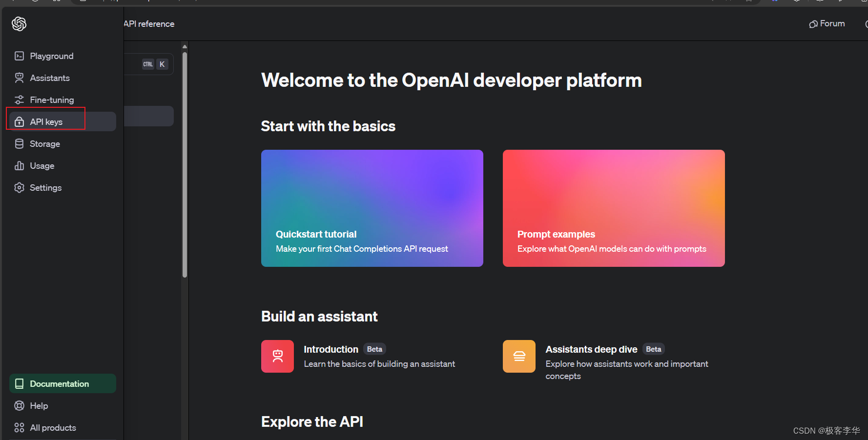Open the Documentation section
The width and height of the screenshot is (868, 440).
click(x=62, y=383)
